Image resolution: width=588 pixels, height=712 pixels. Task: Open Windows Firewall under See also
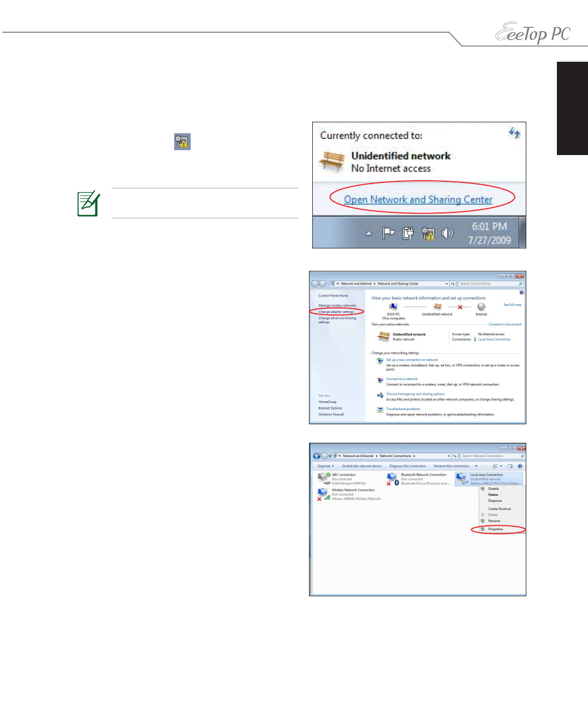(331, 414)
